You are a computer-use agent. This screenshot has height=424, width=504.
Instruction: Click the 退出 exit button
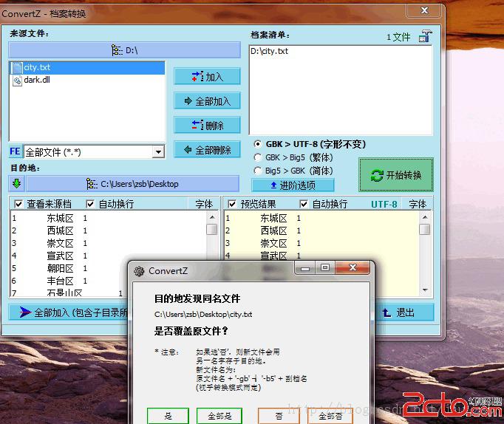coord(404,312)
